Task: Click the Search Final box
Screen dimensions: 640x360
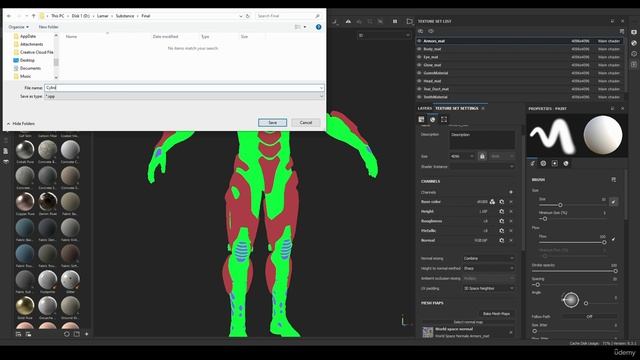Action: tap(288, 16)
